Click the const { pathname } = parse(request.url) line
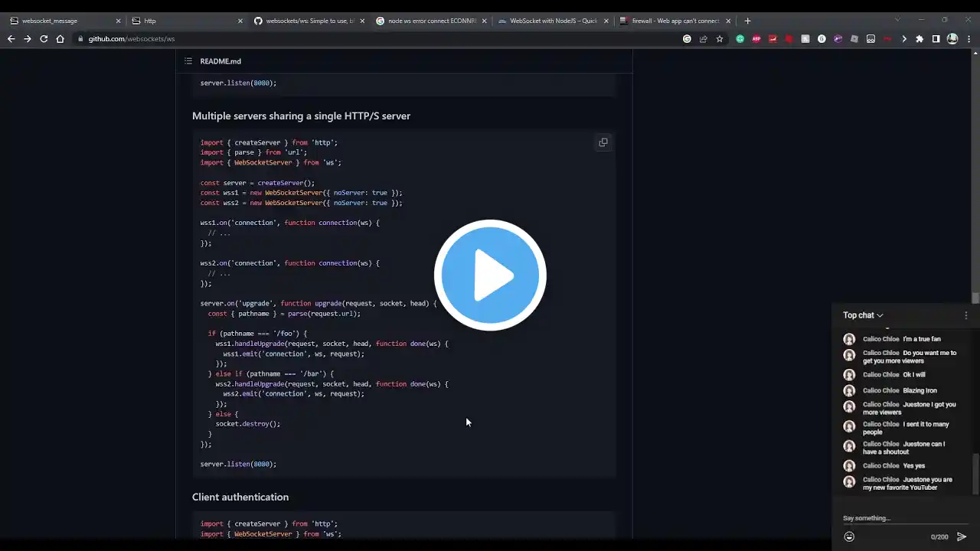980x551 pixels. click(x=284, y=314)
